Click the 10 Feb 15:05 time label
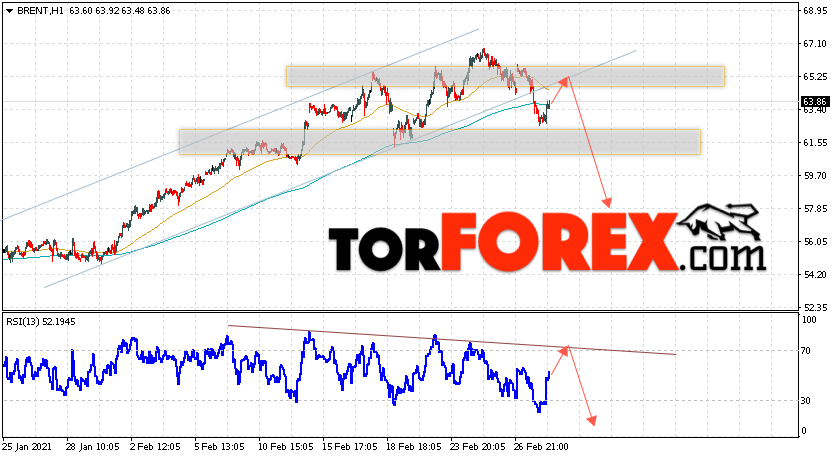 tap(286, 447)
